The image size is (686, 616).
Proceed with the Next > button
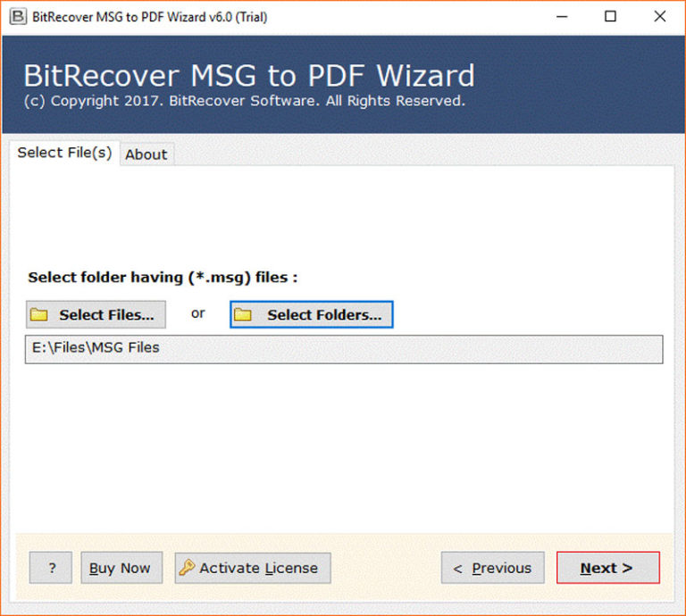coord(608,568)
